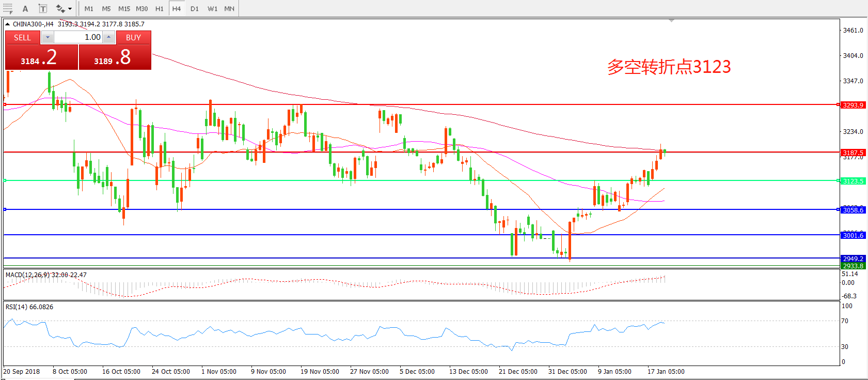
Task: Select the Text Label tool icon
Action: [x=43, y=9]
